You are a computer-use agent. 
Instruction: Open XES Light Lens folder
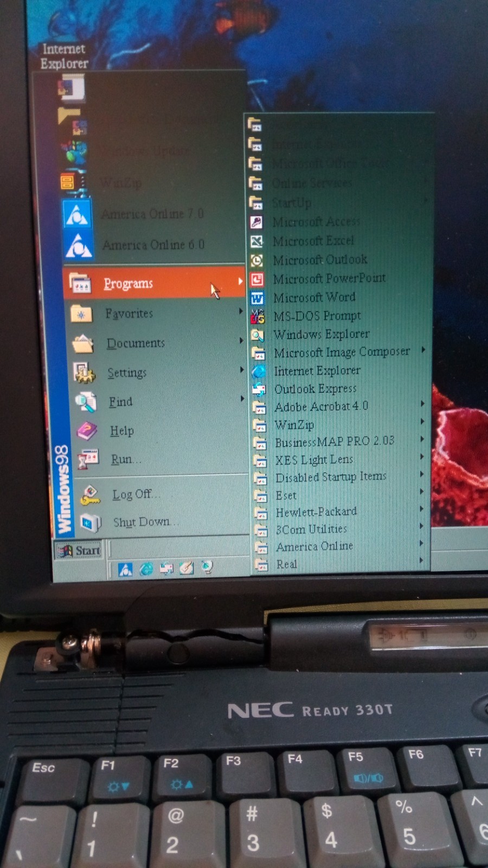(341, 459)
